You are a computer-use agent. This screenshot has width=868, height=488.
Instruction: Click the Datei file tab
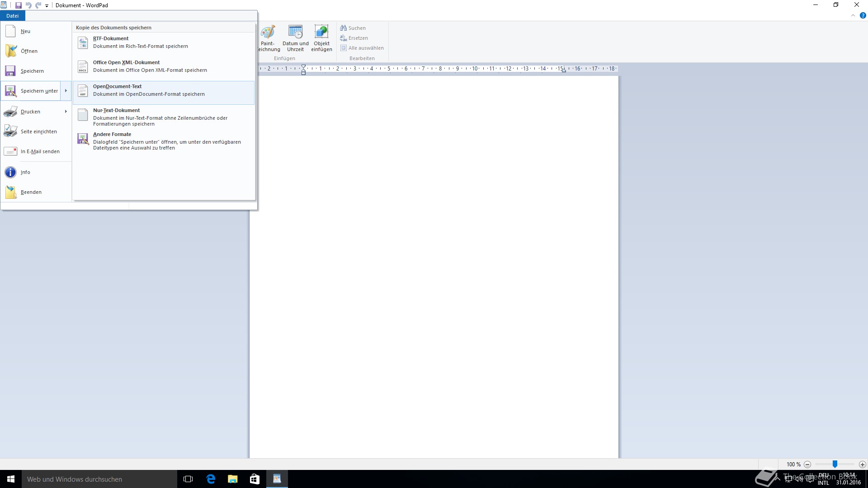13,16
